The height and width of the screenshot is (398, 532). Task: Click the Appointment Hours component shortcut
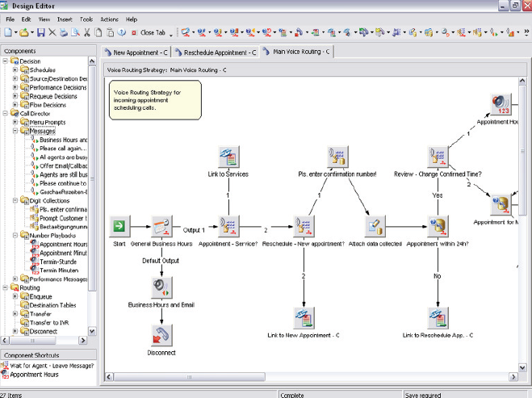tap(34, 375)
